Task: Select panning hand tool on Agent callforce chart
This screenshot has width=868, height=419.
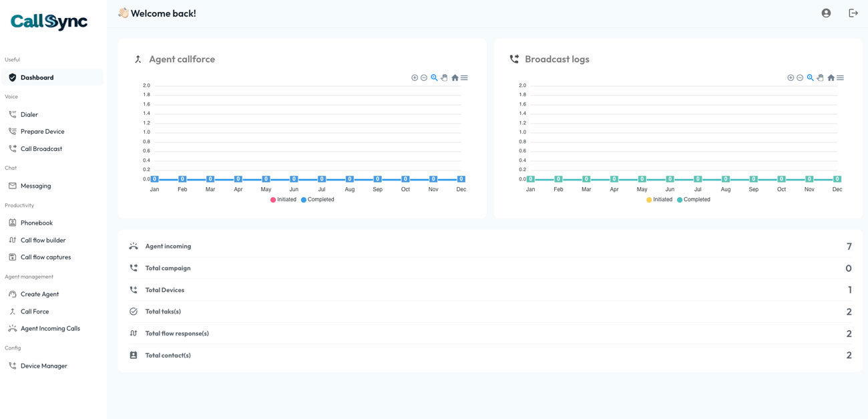Action: [x=444, y=78]
